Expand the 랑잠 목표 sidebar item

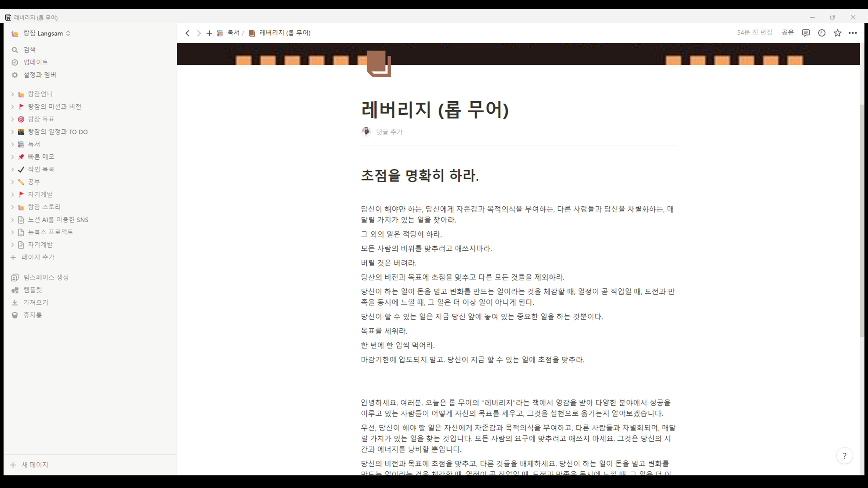(12, 119)
